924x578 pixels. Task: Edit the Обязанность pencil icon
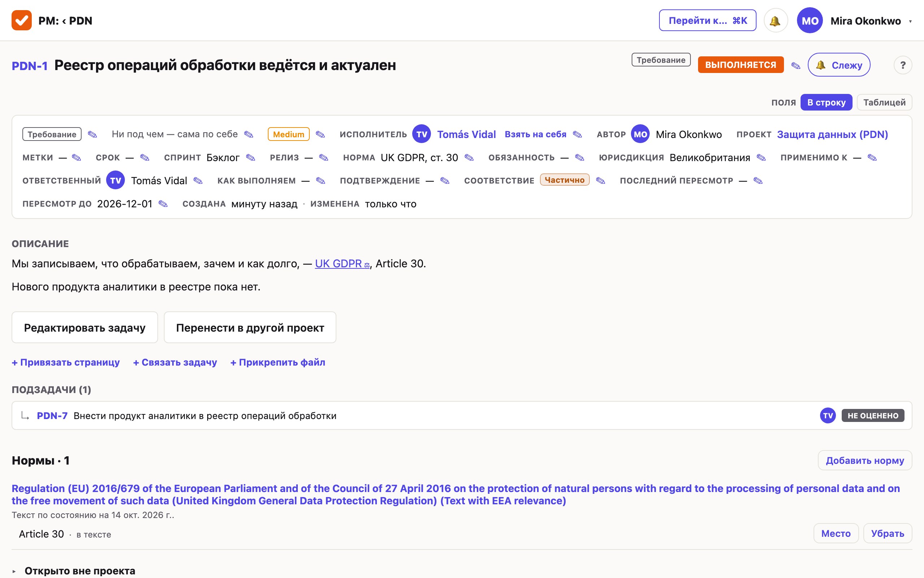(580, 158)
